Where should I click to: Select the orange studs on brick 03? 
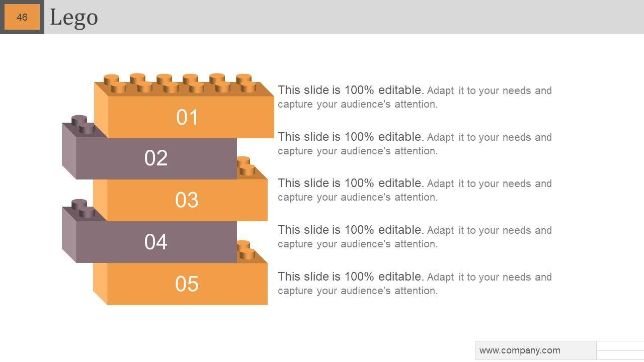pos(246,166)
